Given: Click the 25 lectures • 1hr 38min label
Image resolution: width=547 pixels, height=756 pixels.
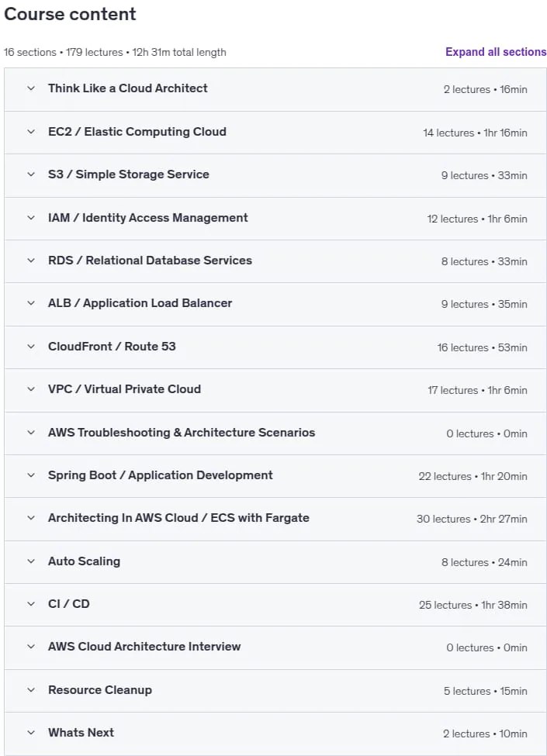Looking at the screenshot, I should 473,605.
